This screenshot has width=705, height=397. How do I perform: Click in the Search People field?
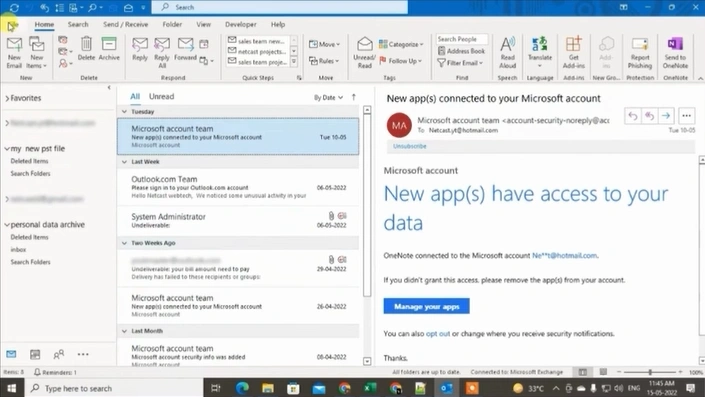pos(462,39)
